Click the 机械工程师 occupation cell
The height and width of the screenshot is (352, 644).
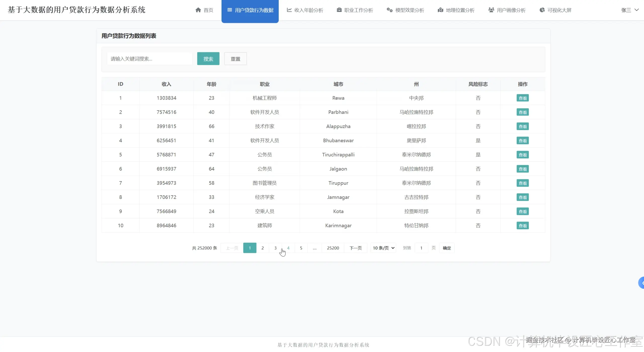265,98
